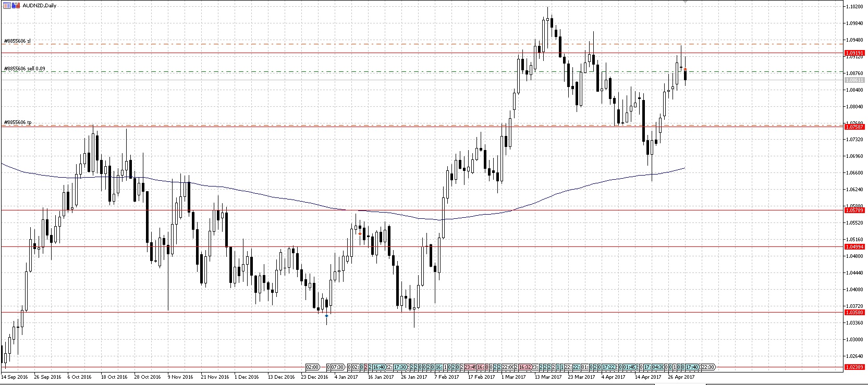
Task: Click the 17:22 news event marker
Action: pos(608,367)
